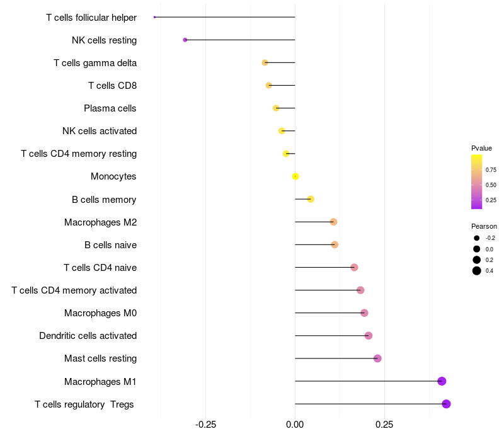504x441 pixels.
Task: Click the Plasma cells axis label
Action: (x=110, y=108)
